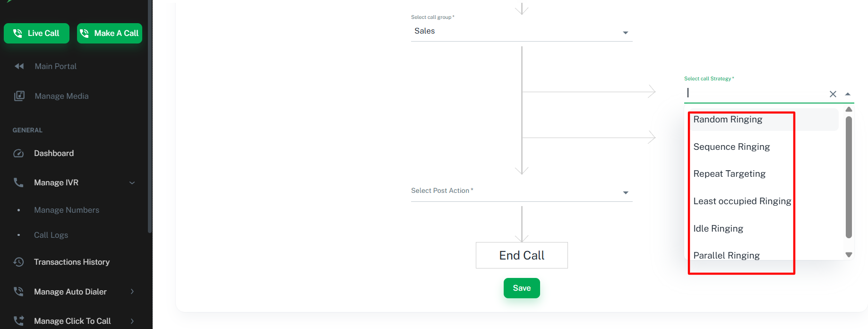The width and height of the screenshot is (868, 329).
Task: Pick Sequence Ringing from the list
Action: pos(731,147)
